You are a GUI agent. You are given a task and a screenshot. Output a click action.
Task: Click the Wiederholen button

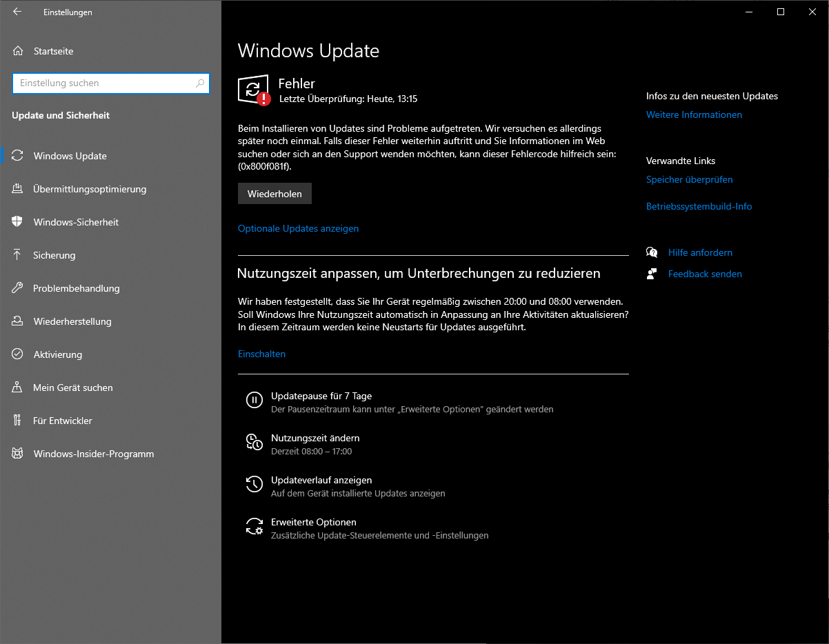click(274, 194)
